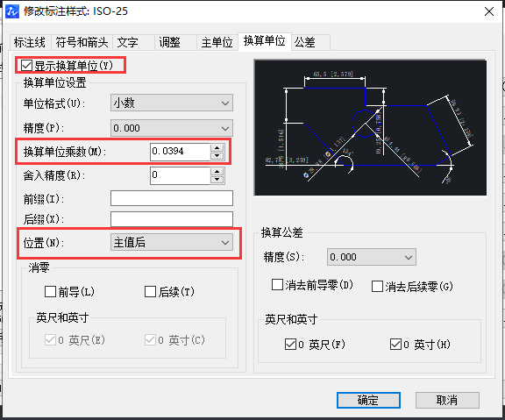Click the dimension preview image
The height and width of the screenshot is (420, 505).
click(370, 127)
